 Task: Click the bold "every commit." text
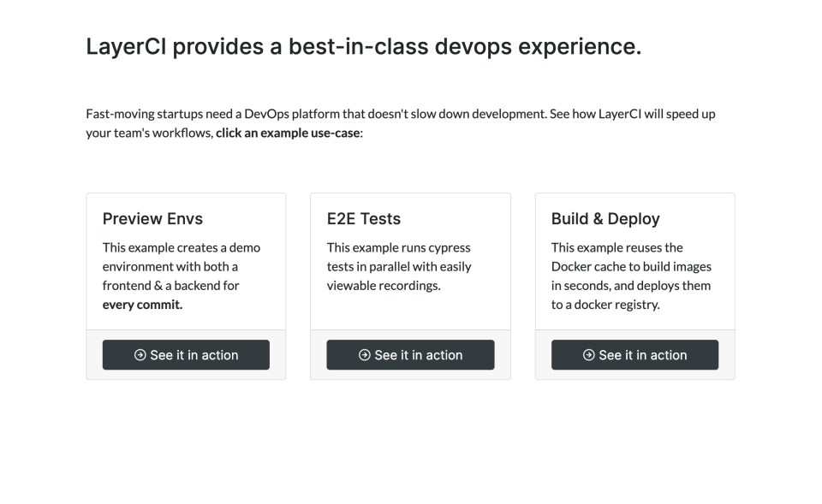142,305
